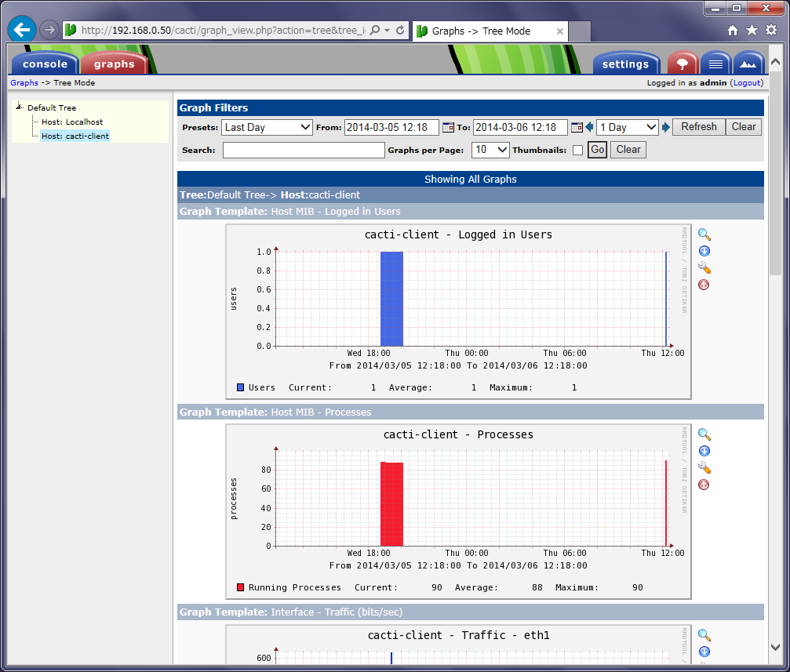790x672 pixels.
Task: Click browser scrollbar up arrow
Action: click(x=776, y=62)
